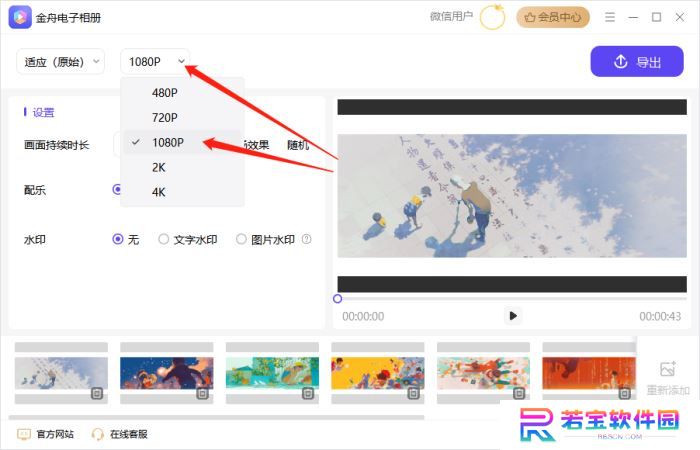Select the sixth orange-red thumbnail
Viewport: 700px width, 450px height.
589,373
